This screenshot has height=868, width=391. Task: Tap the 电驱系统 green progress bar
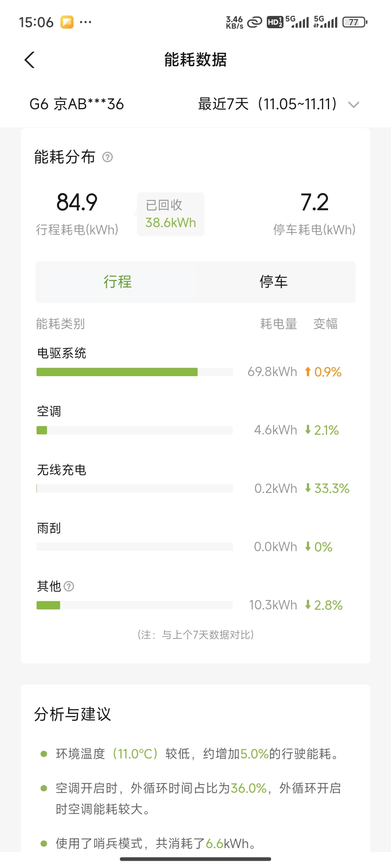point(134,372)
